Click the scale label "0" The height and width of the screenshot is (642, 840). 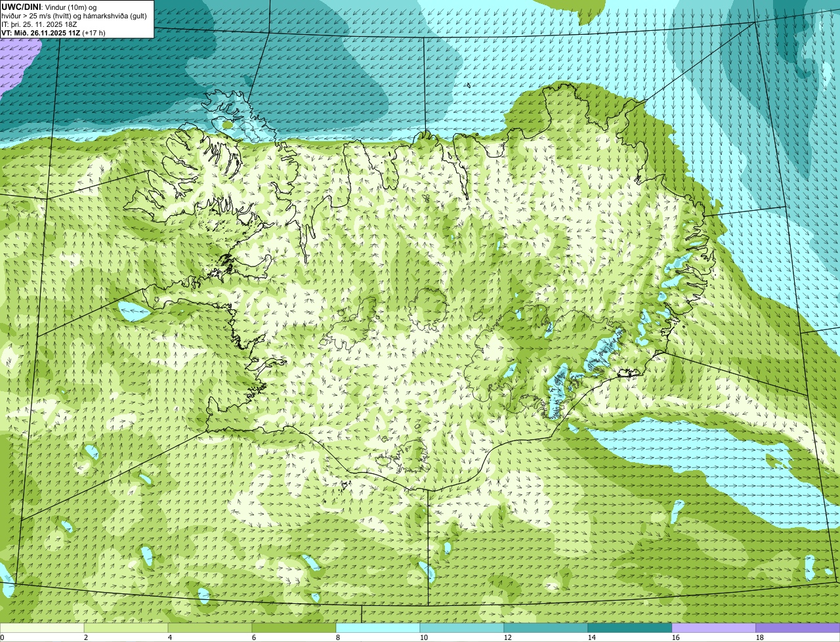point(2,637)
